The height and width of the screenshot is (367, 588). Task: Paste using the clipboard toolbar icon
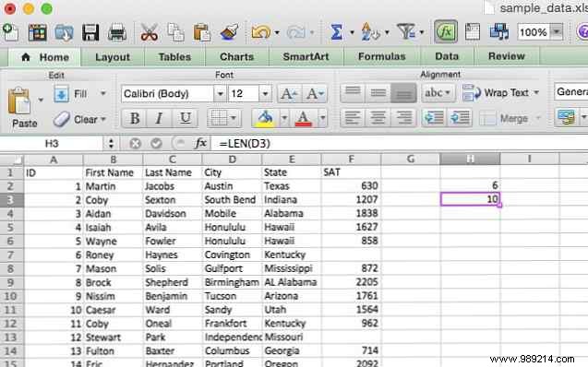(201, 32)
